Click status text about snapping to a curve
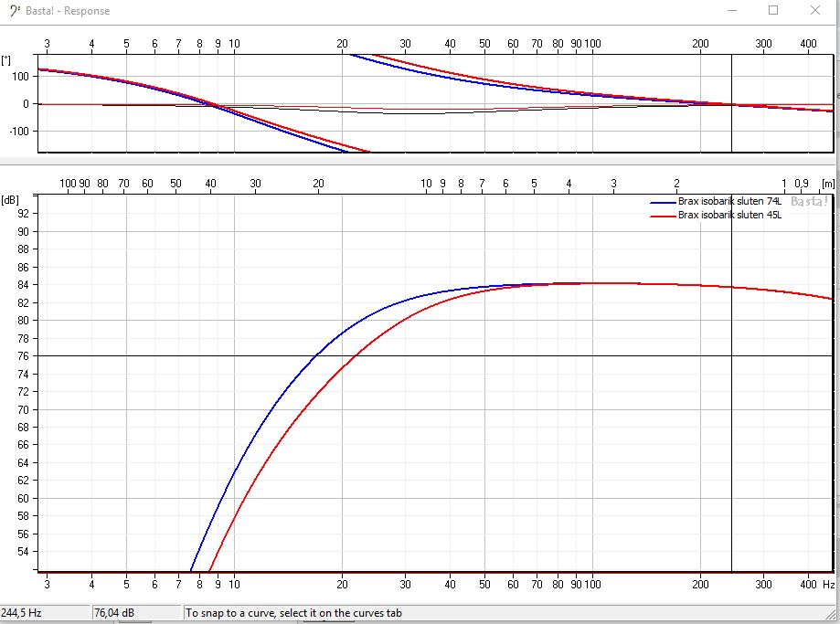The height and width of the screenshot is (624, 840). (293, 613)
